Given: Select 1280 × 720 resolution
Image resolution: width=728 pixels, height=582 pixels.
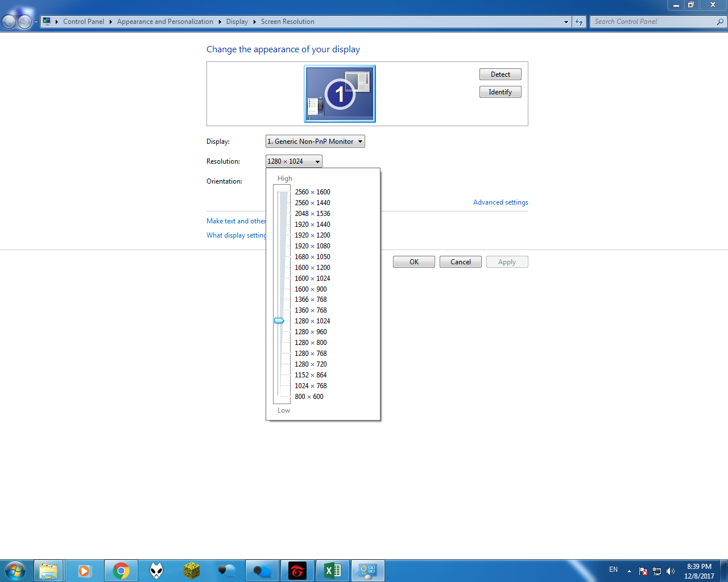Looking at the screenshot, I should click(x=311, y=364).
